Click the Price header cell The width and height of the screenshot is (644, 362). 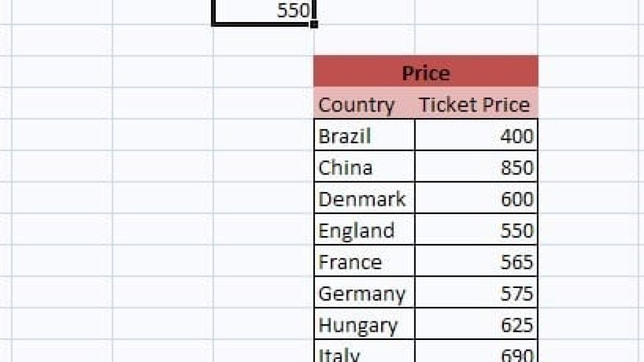click(426, 72)
